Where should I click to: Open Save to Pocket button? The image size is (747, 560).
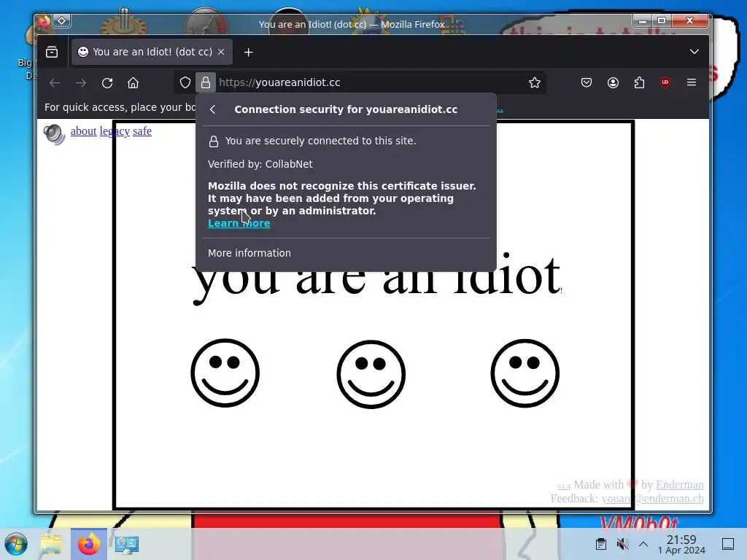587,82
